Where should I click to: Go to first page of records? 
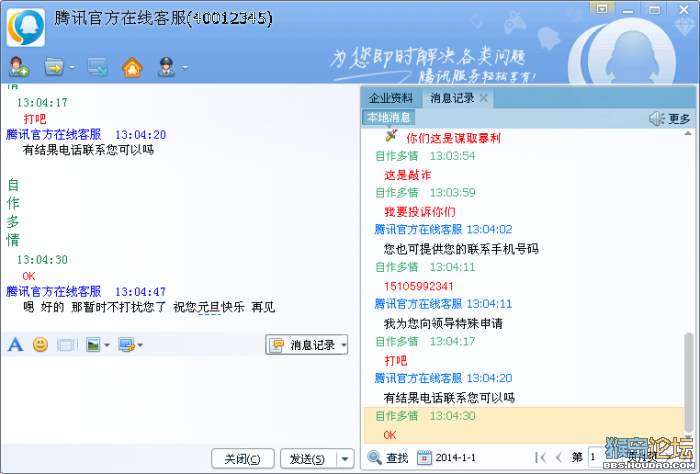tap(540, 457)
